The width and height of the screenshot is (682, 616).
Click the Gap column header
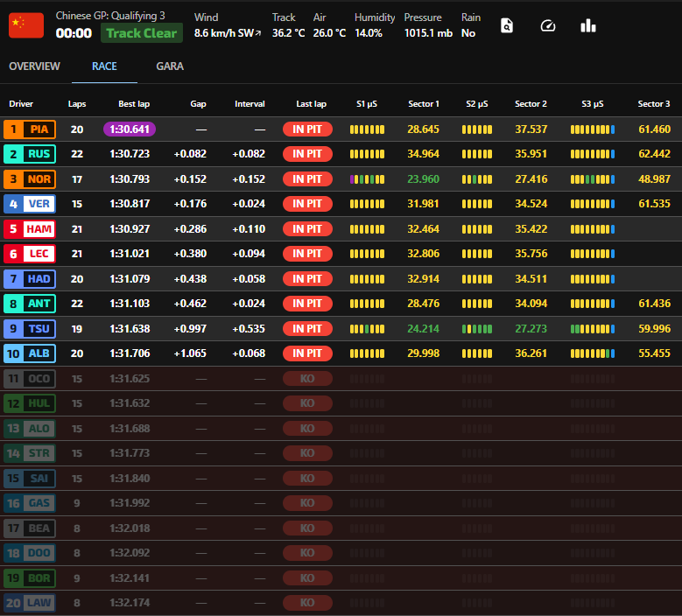tap(199, 104)
